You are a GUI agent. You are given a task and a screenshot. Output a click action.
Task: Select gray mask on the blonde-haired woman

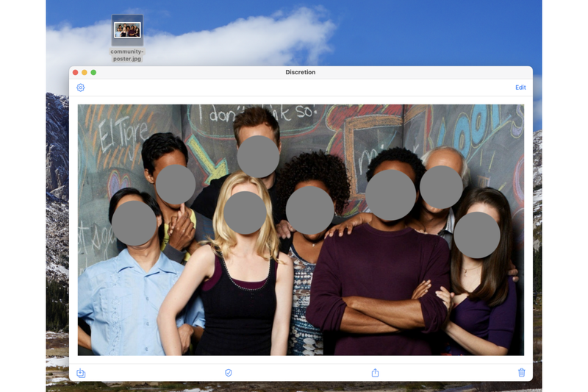click(244, 213)
